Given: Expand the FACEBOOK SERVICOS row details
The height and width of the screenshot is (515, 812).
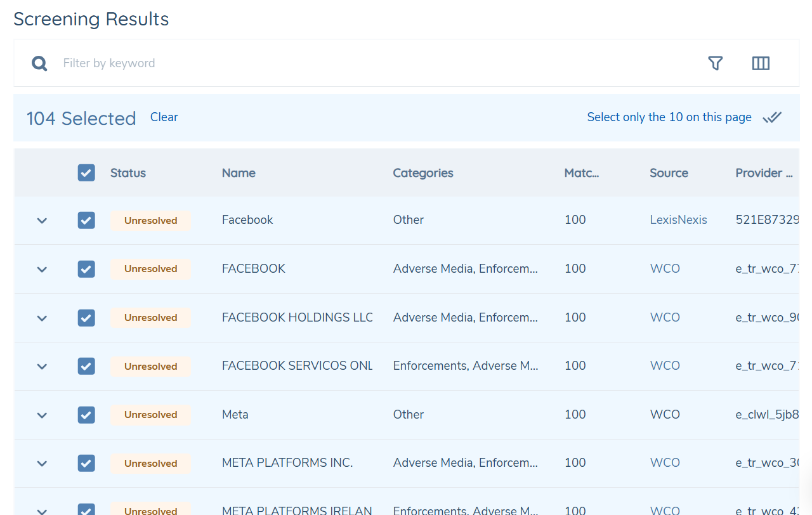Looking at the screenshot, I should (42, 367).
